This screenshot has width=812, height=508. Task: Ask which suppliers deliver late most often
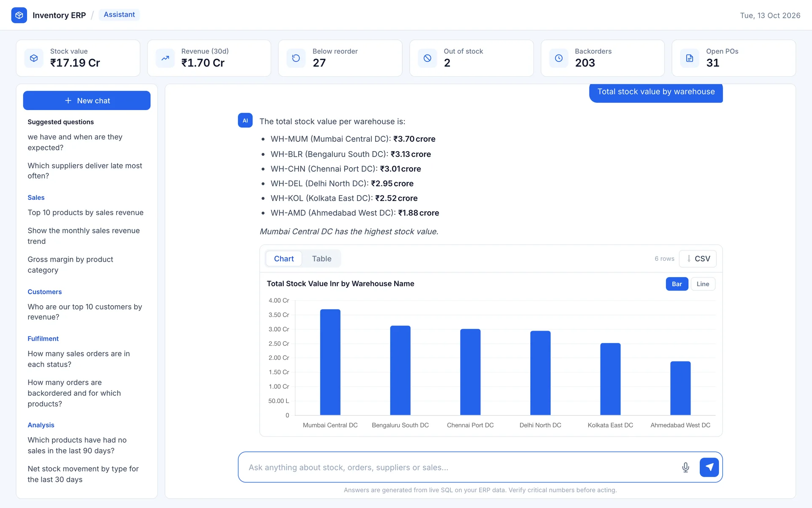85,171
